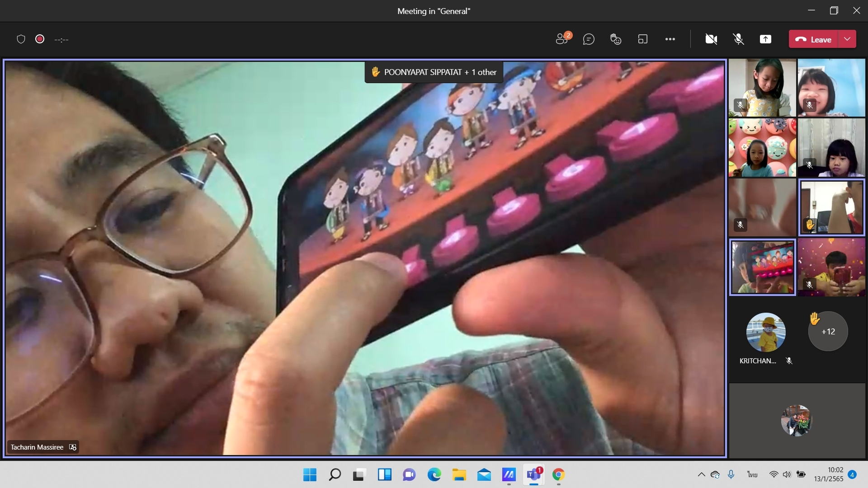The image size is (868, 488).
Task: Click the share content tray icon
Action: coord(765,39)
